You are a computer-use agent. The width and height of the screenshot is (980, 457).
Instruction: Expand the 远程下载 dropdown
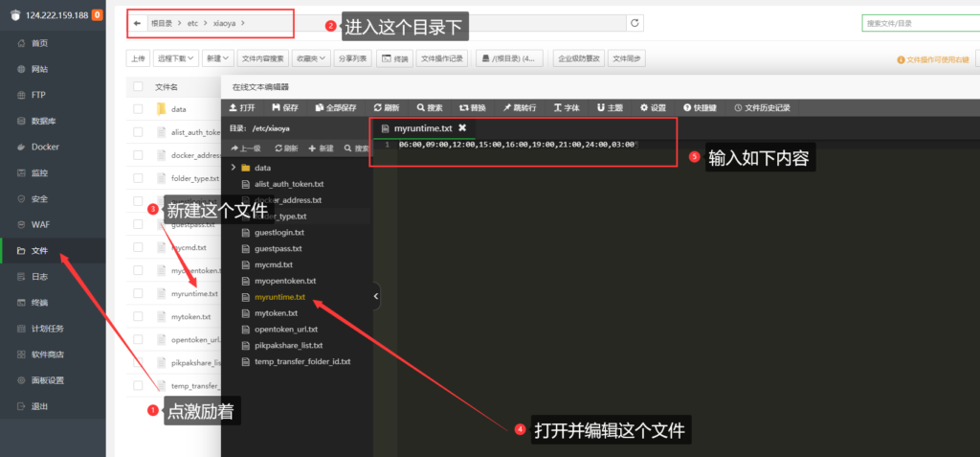coord(177,58)
